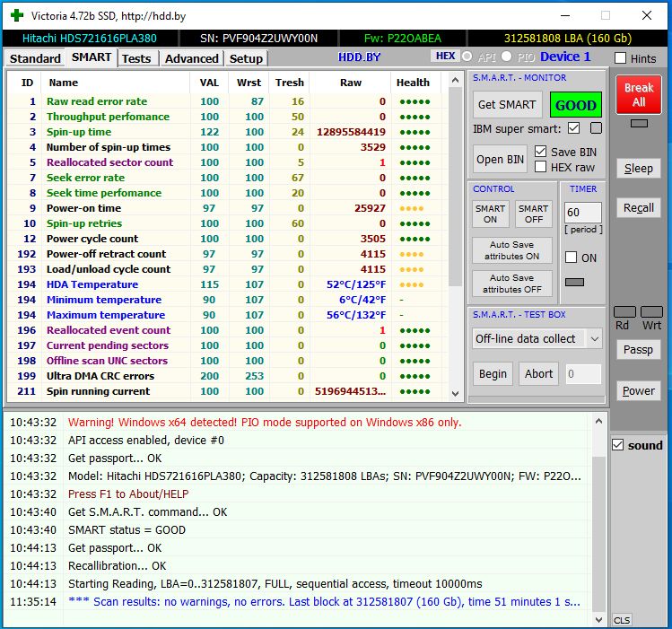Click the timer period input field
The image size is (672, 629).
[x=583, y=213]
